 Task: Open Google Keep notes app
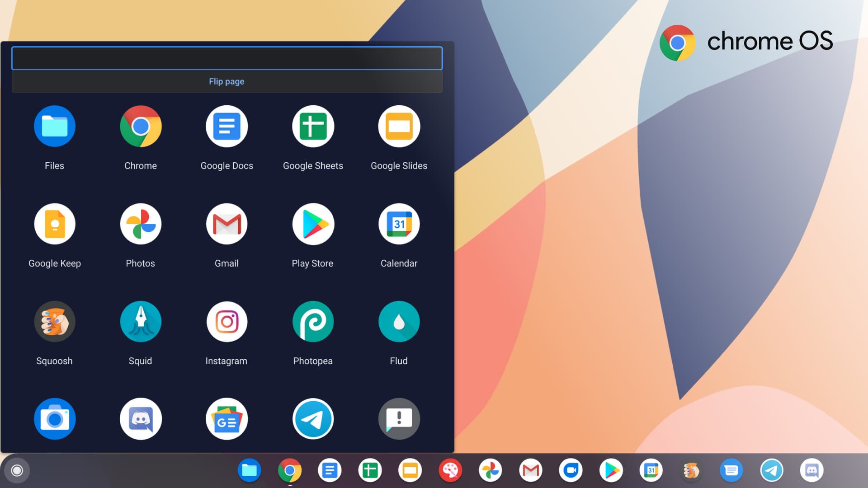coord(54,224)
